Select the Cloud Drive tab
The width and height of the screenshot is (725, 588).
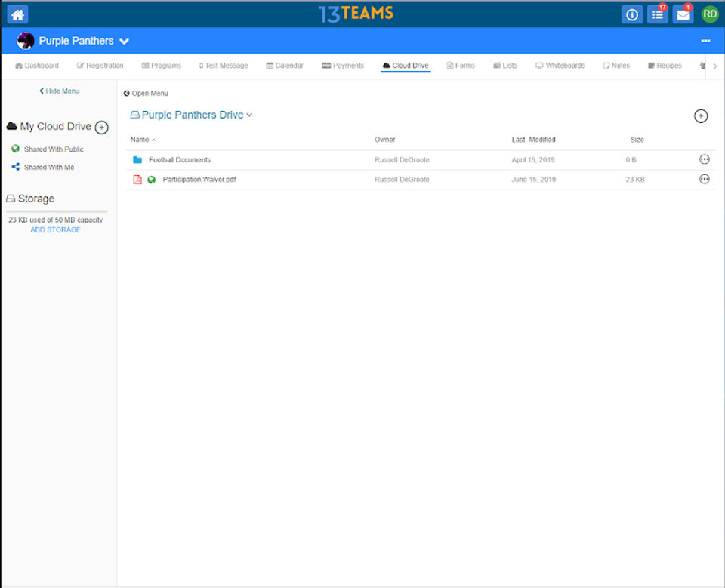click(406, 66)
